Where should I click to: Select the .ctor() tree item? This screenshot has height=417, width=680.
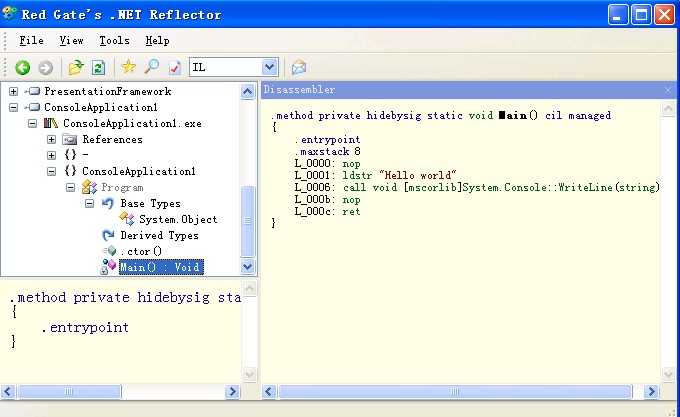(x=141, y=251)
